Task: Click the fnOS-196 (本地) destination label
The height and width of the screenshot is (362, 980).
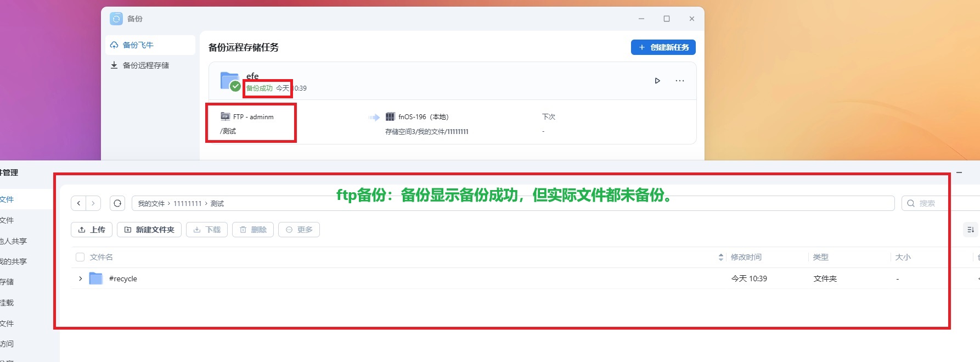Action: tap(423, 117)
